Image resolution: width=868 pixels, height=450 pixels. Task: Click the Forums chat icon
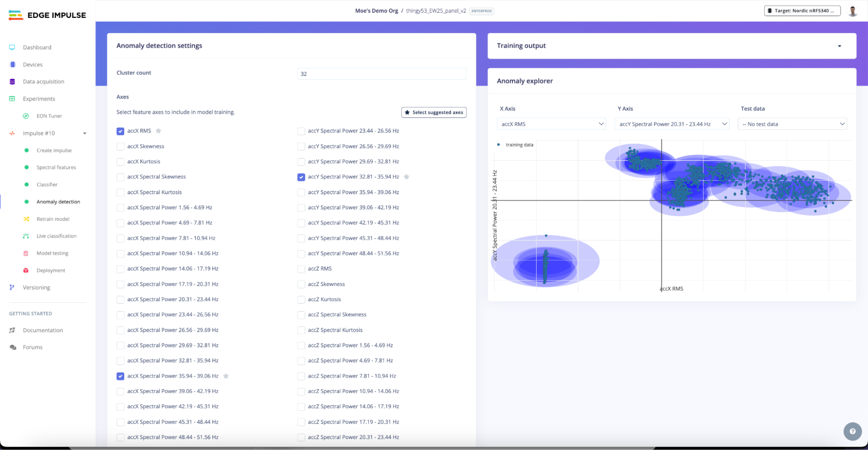13,347
